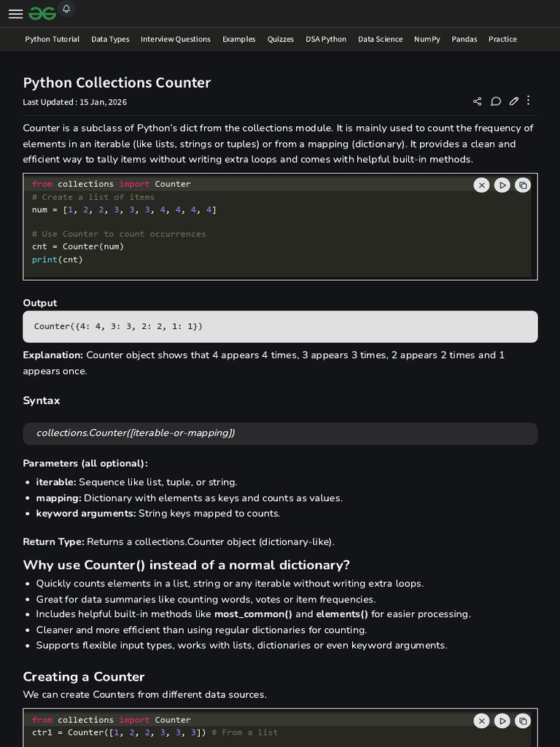
Task: Select Interview Questions in the navbar
Action: pyautogui.click(x=176, y=39)
